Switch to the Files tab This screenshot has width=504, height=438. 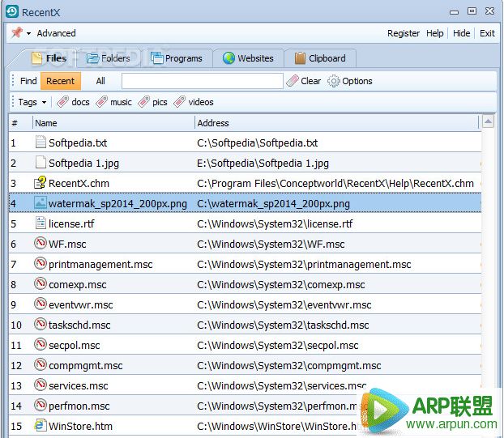[x=49, y=58]
